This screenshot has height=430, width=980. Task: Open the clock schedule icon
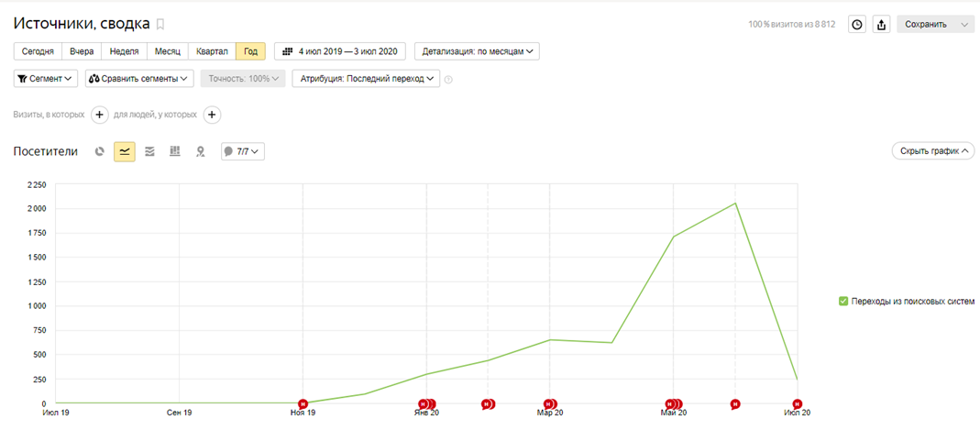coord(857,25)
